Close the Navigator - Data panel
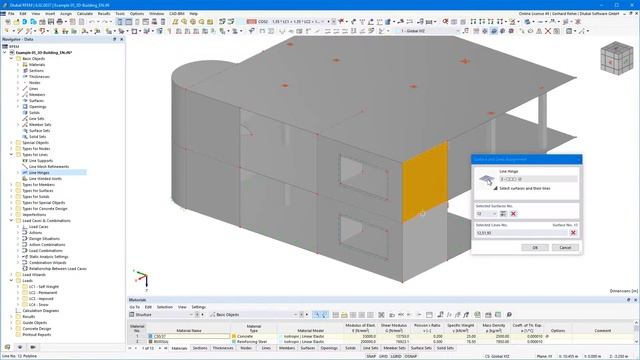 121,39
